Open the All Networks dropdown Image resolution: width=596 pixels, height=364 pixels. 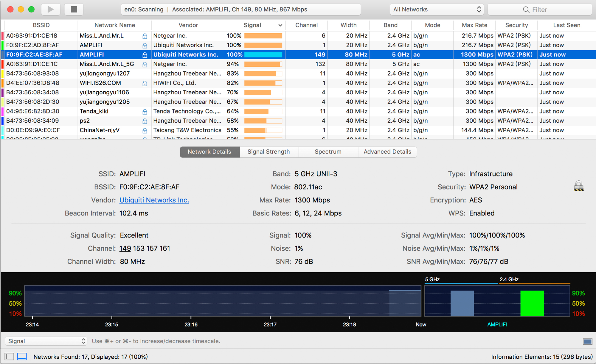[437, 10]
